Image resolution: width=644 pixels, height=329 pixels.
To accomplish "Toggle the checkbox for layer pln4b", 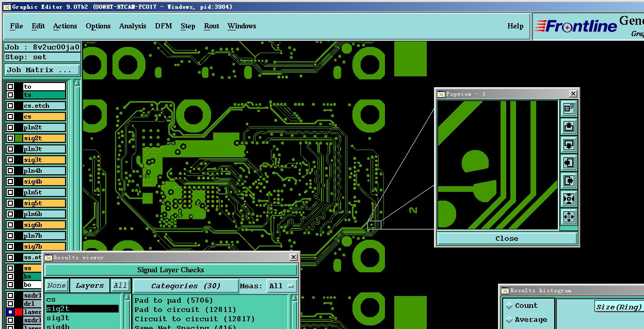I will coord(10,171).
